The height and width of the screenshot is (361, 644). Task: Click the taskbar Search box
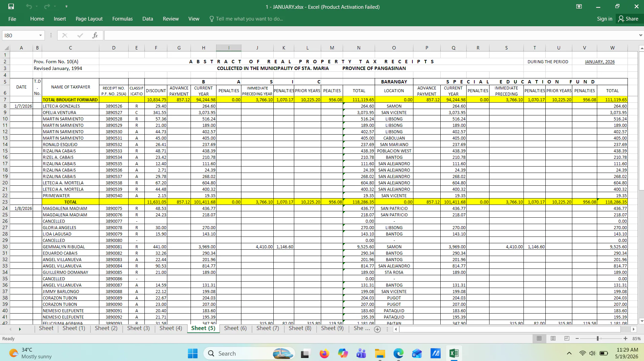pos(249,353)
